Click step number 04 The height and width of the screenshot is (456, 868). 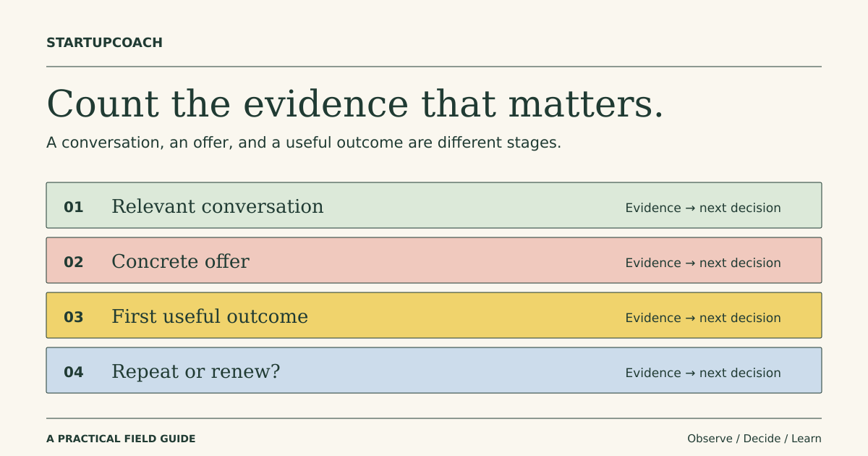coord(74,373)
